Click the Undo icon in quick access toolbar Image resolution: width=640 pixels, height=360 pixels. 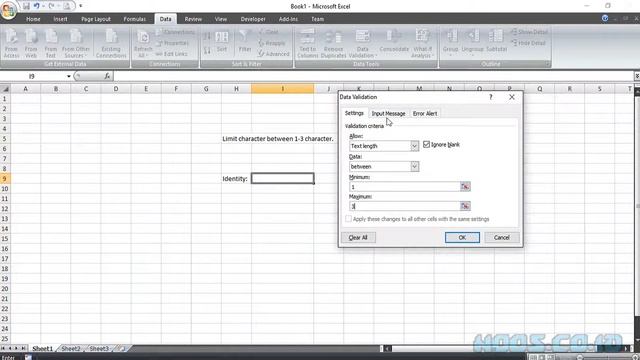click(37, 6)
